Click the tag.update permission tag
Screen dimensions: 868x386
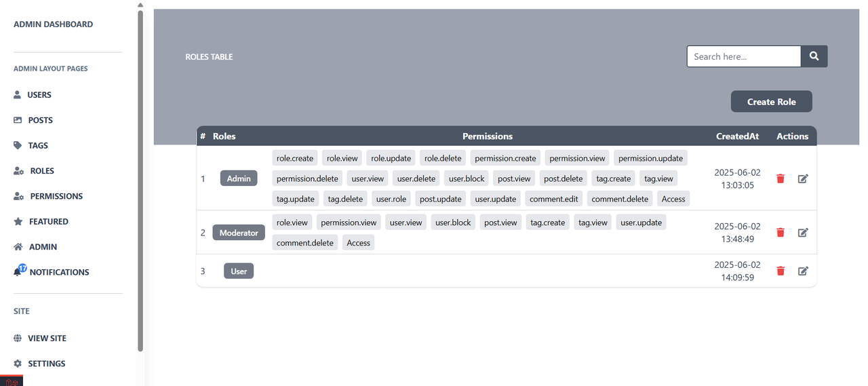[296, 199]
